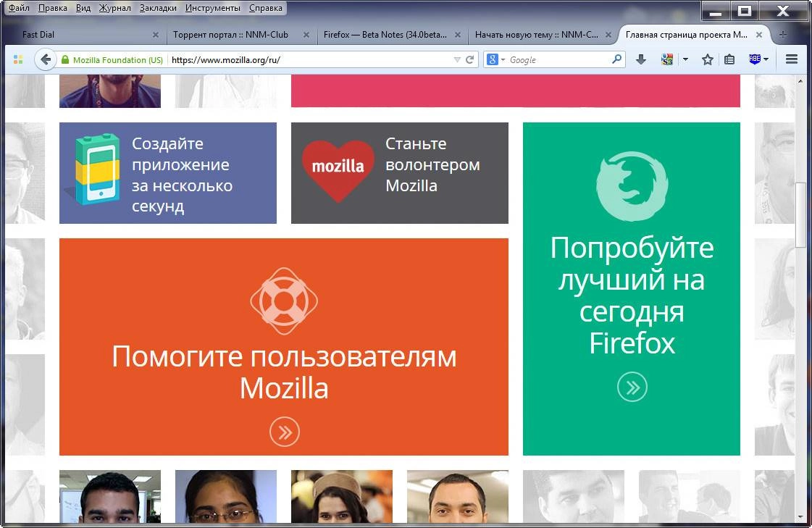
Task: Close the Начать новую тему tab
Action: tap(608, 35)
